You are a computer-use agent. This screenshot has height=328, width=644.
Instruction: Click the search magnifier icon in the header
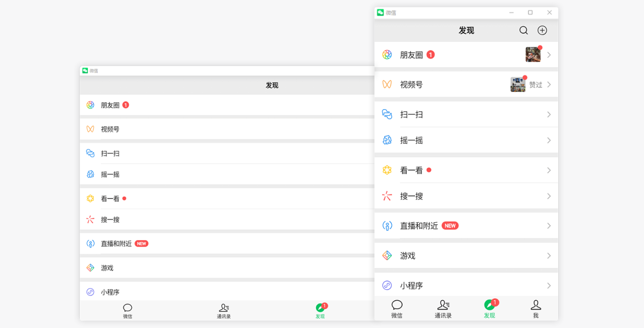[x=523, y=30]
